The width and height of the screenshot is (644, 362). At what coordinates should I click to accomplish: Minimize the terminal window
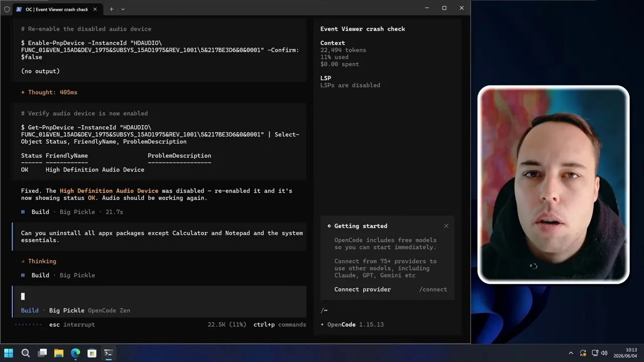tap(427, 8)
